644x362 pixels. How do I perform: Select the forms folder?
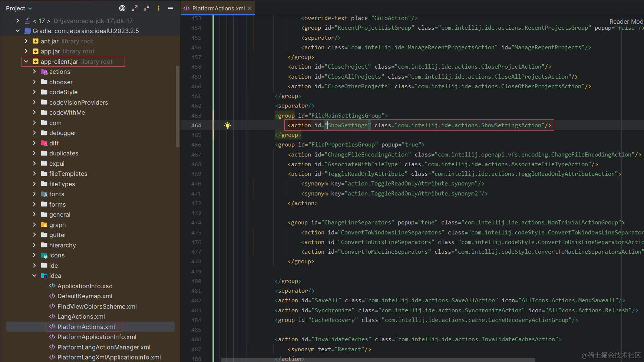57,204
